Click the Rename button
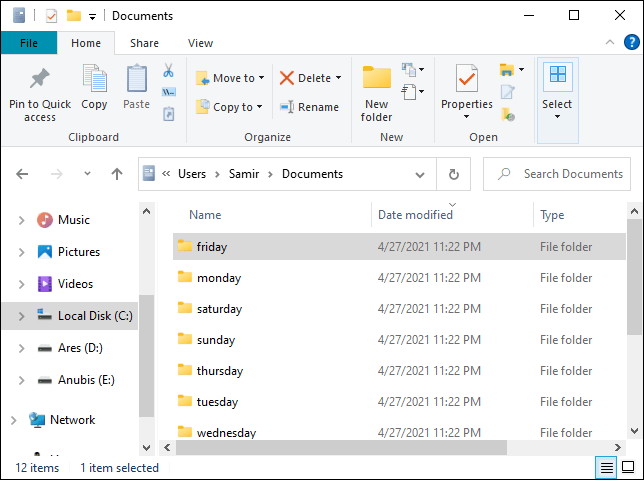Image resolution: width=644 pixels, height=480 pixels. coord(309,107)
